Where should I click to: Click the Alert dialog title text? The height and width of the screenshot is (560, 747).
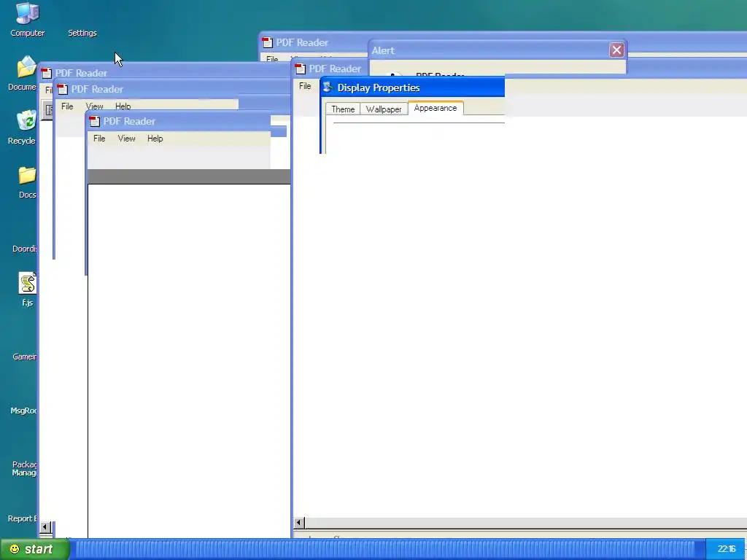coord(383,50)
